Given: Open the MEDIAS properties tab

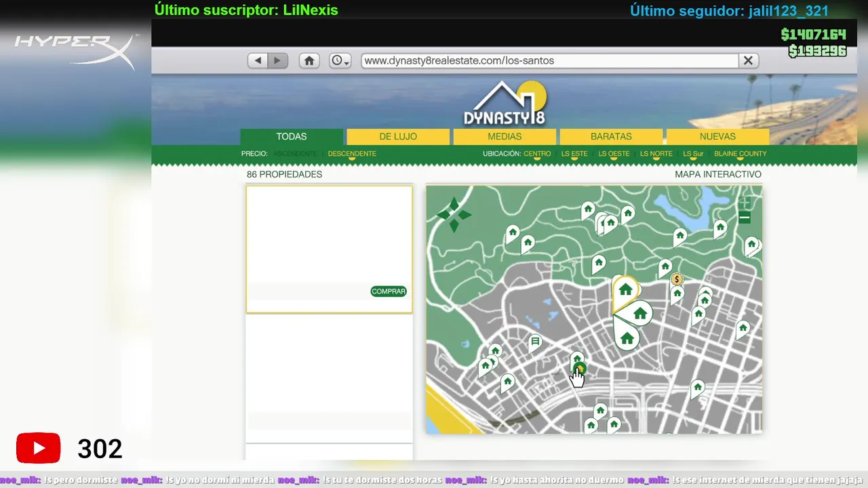Looking at the screenshot, I should (x=505, y=136).
